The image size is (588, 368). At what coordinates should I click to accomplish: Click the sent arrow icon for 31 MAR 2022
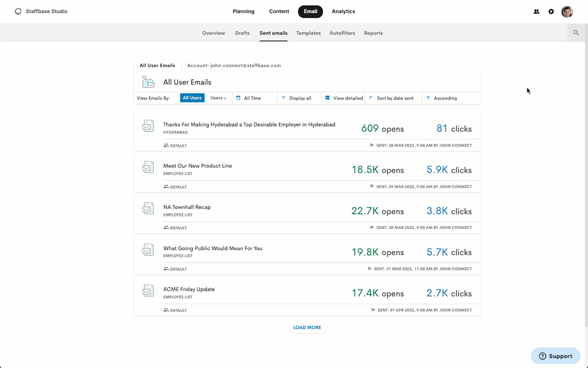370,268
